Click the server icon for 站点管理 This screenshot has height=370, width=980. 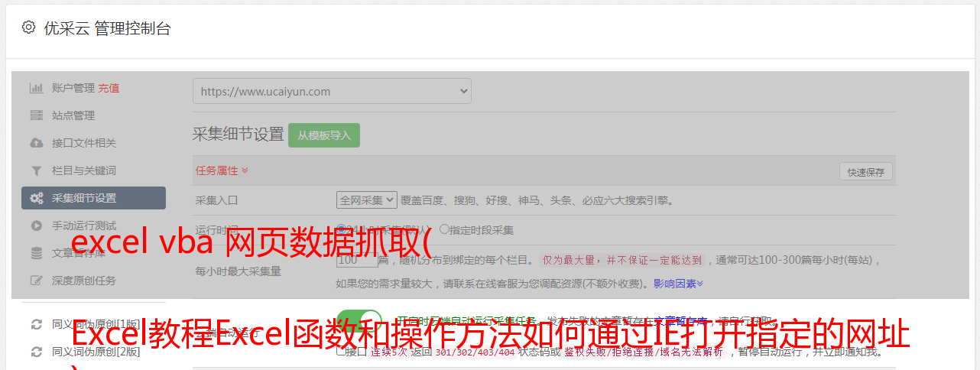[36, 115]
